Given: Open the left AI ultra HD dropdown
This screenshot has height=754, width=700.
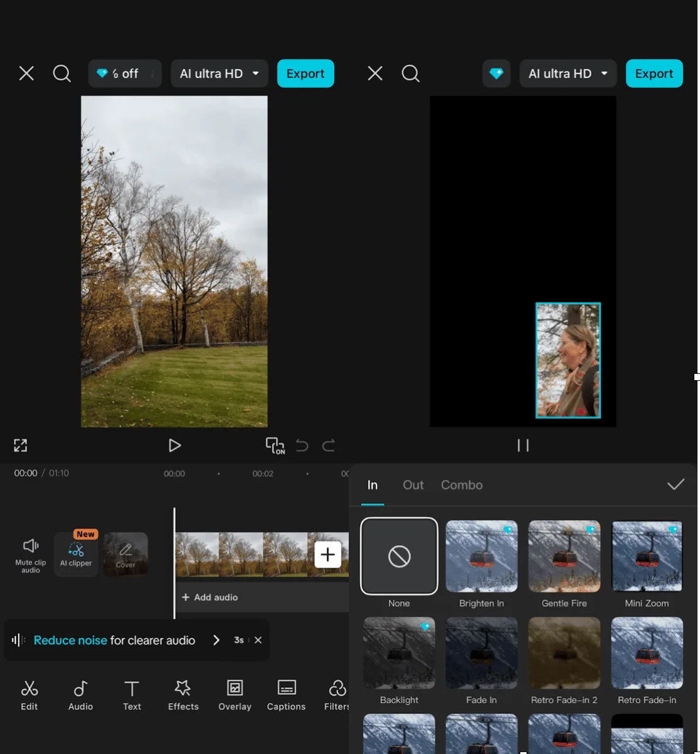Looking at the screenshot, I should [x=219, y=74].
